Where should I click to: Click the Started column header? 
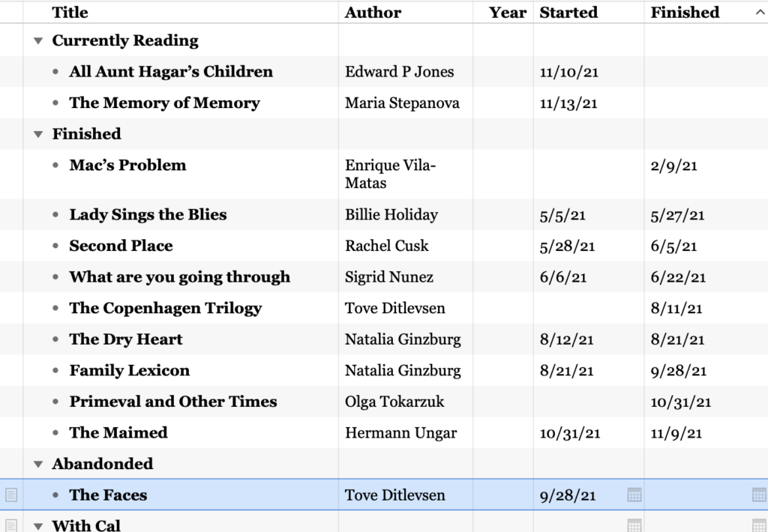coord(568,12)
